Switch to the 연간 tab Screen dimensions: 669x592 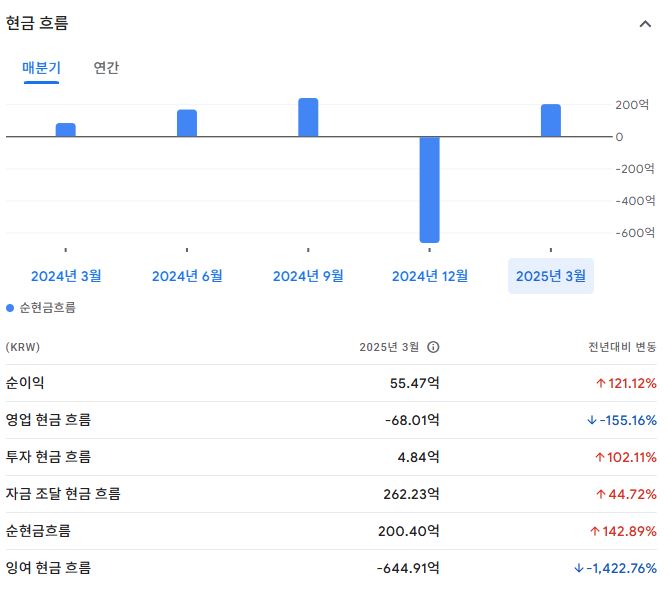coord(106,67)
